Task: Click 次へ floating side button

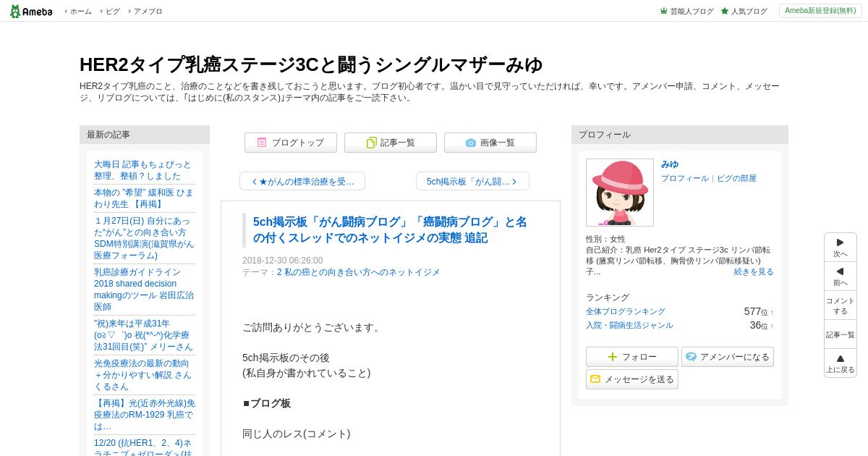Action: tap(841, 248)
